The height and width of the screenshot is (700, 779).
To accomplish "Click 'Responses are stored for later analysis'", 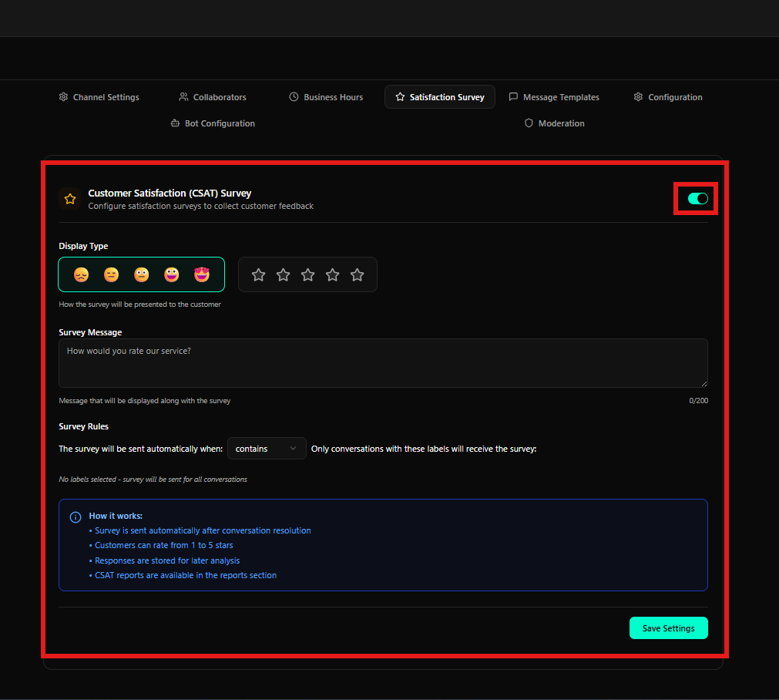I will (x=167, y=560).
